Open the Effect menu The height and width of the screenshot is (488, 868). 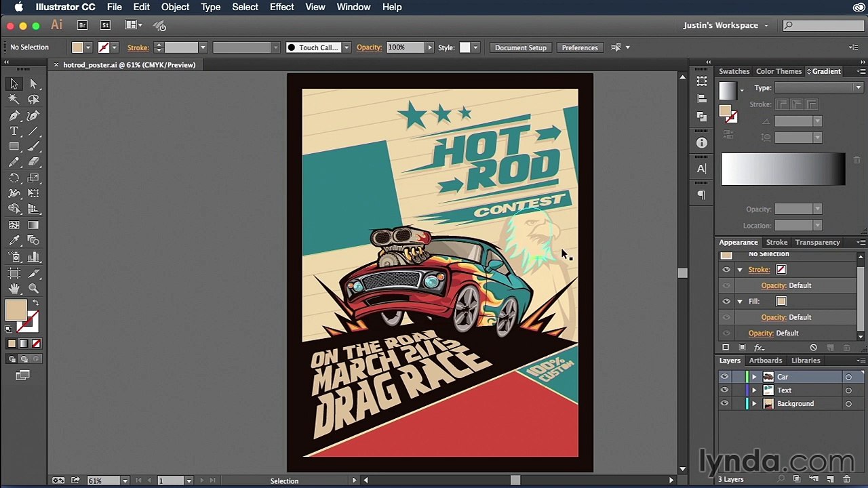(x=281, y=7)
